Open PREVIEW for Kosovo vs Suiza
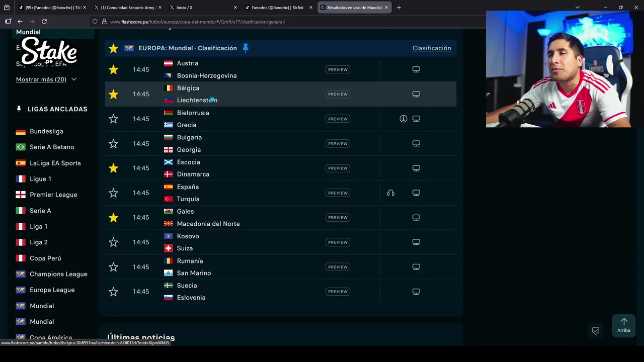 coord(338,242)
